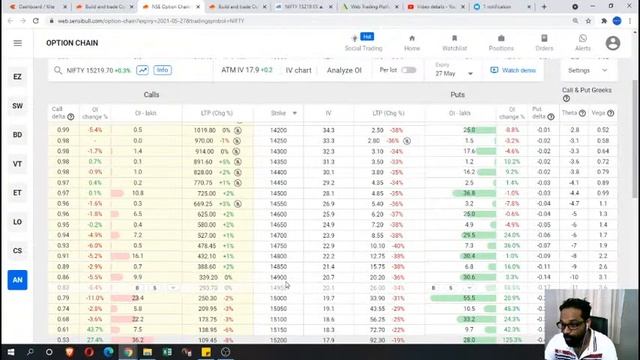Viewport: 640px width, 360px height.
Task: Click the round icon beside 1019.80 LTP
Action: pos(238,130)
